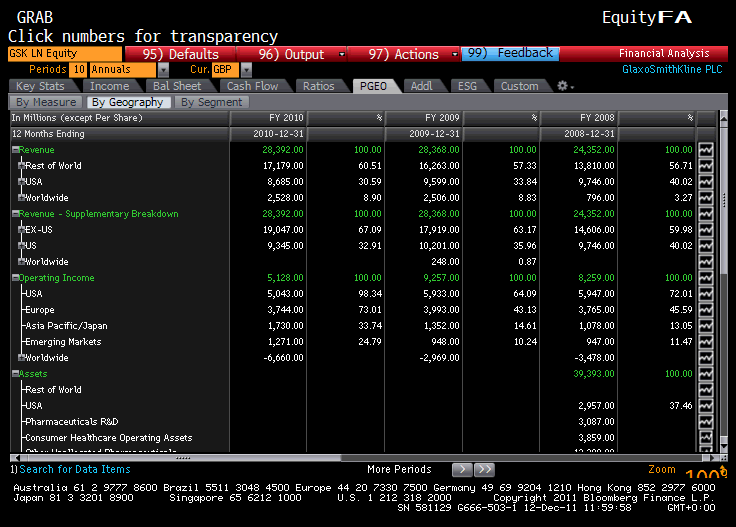Select the By Measure view toggle

(x=46, y=102)
